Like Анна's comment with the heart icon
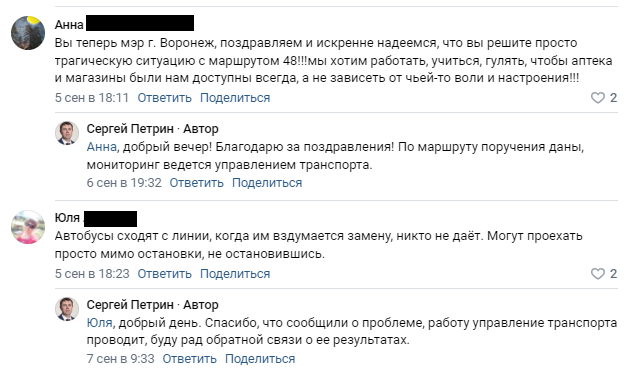 click(x=598, y=98)
